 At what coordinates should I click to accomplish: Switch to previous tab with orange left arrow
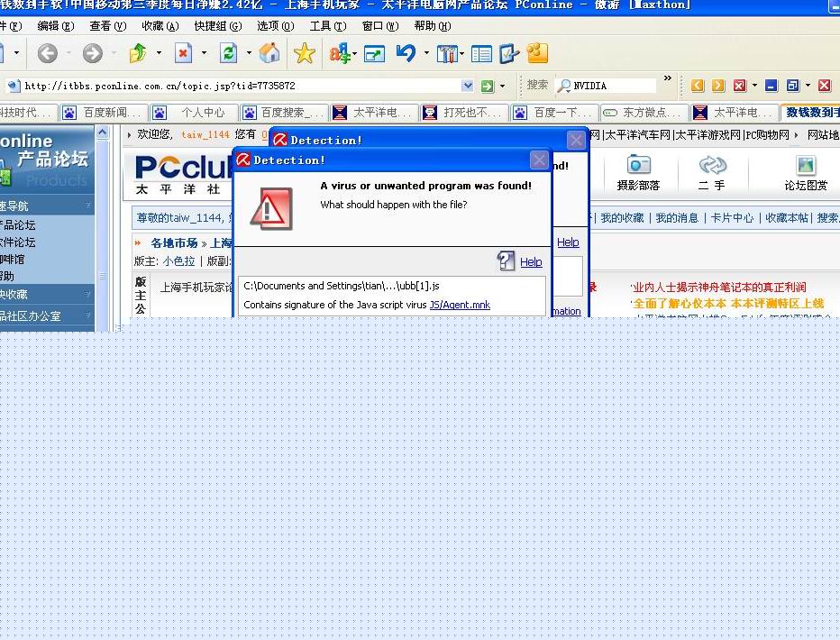[698, 86]
